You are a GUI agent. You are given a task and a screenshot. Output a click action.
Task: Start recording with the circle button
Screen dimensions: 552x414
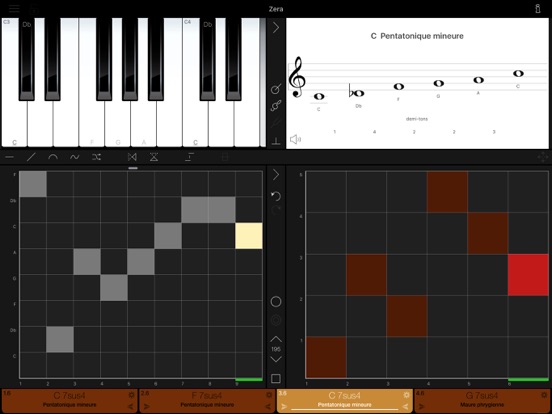276,302
